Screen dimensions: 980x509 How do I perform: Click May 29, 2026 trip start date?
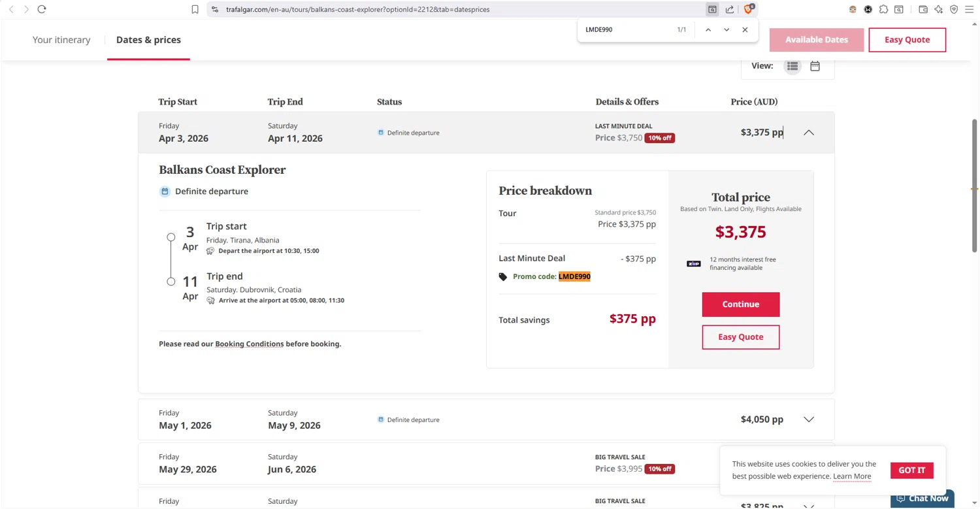tap(188, 469)
